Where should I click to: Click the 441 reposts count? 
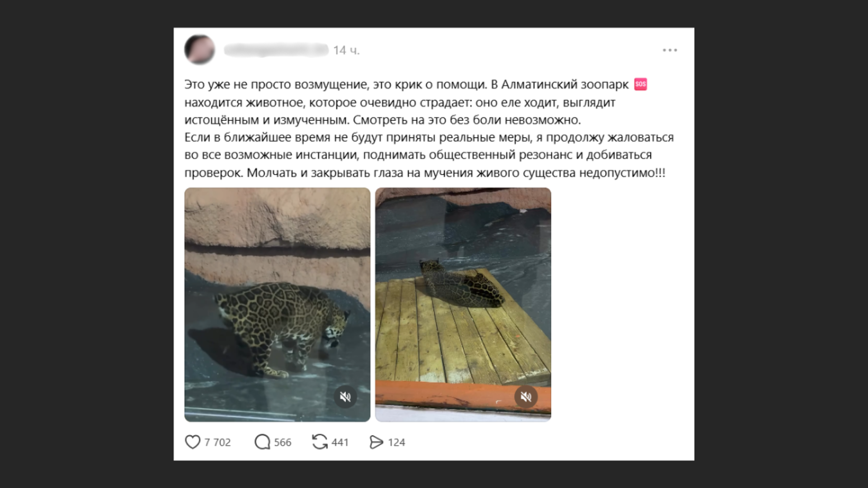pyautogui.click(x=340, y=442)
